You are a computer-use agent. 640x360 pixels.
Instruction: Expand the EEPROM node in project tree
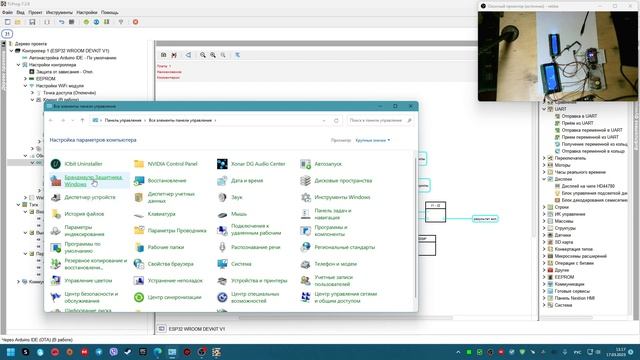[x=25, y=79]
